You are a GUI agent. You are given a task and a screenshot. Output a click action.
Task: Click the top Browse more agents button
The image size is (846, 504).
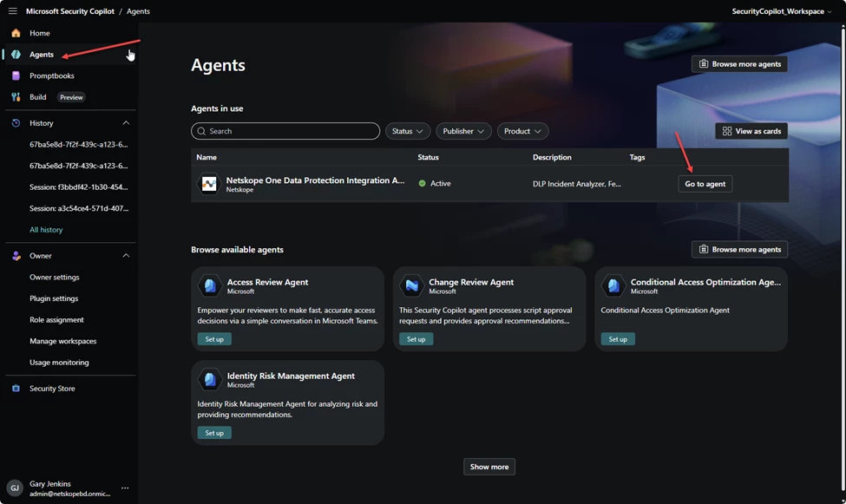740,64
